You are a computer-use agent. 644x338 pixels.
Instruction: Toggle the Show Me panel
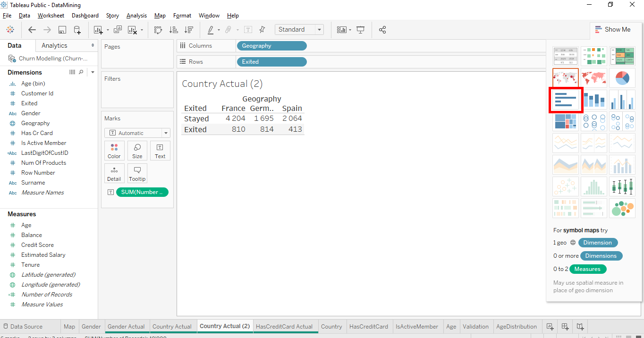pyautogui.click(x=613, y=29)
